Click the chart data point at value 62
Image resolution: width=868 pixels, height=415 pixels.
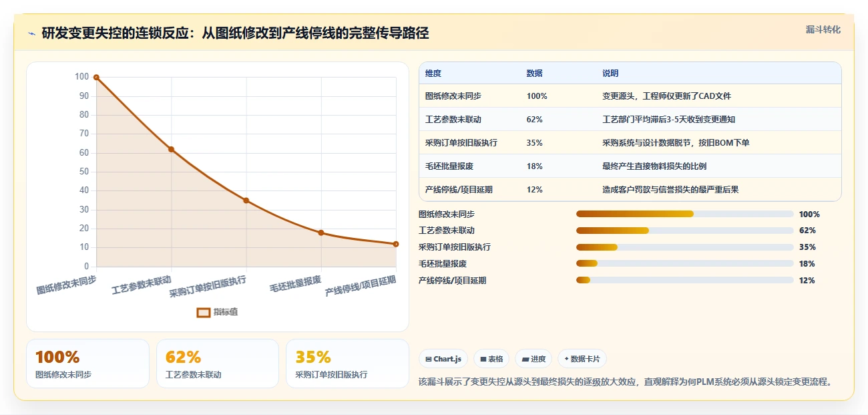[x=171, y=149]
